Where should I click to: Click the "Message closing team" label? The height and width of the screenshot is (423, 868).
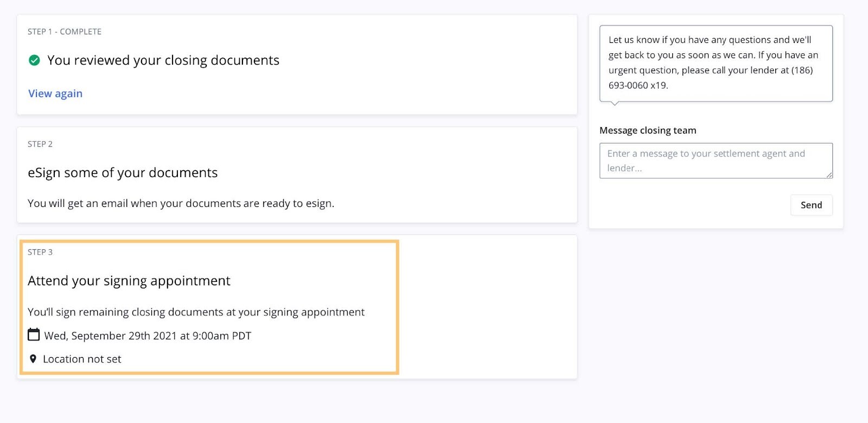coord(648,130)
